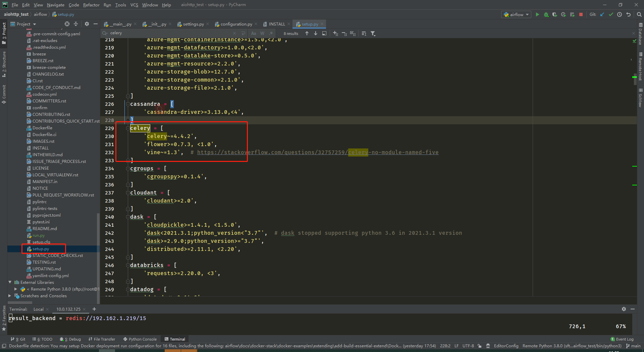
Task: Toggle the SciView side panel
Action: pyautogui.click(x=641, y=98)
